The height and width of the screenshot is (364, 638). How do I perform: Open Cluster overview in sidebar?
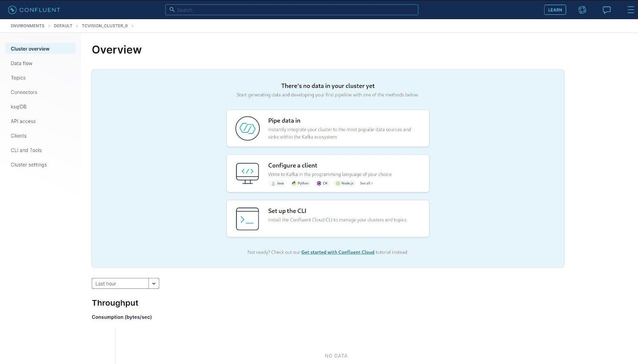coord(40,49)
